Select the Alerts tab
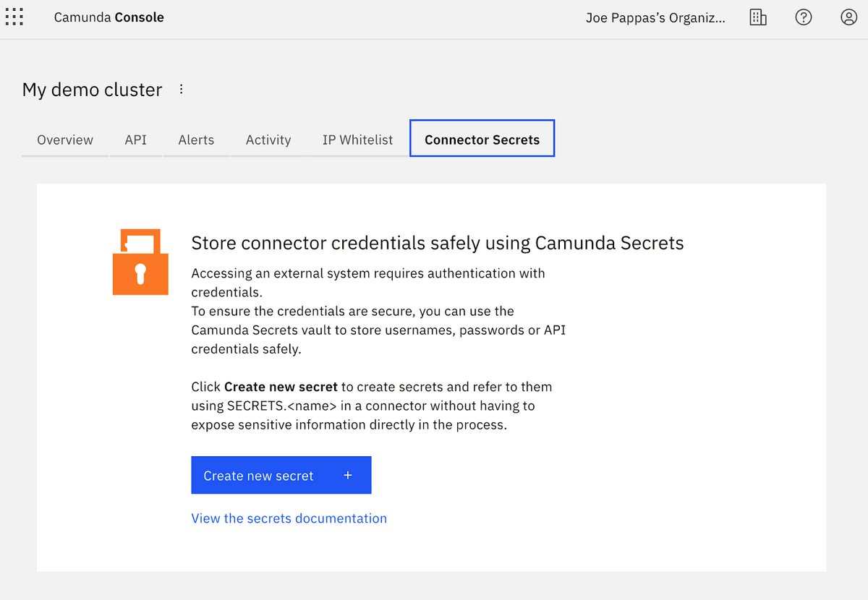Image resolution: width=868 pixels, height=600 pixels. 195,140
